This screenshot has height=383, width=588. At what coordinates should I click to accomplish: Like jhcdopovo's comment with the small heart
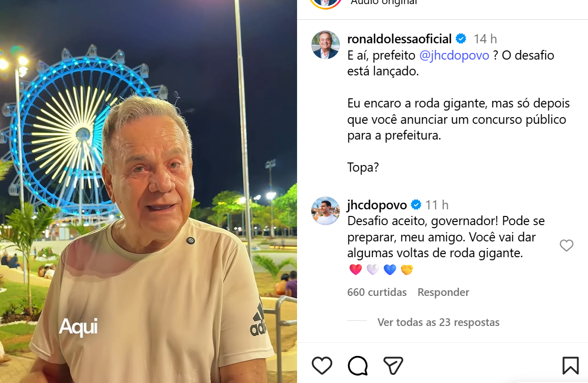pos(567,245)
